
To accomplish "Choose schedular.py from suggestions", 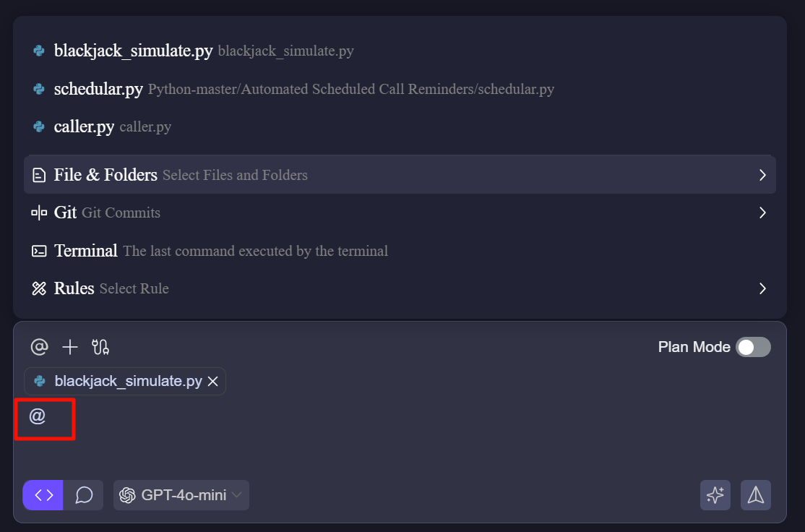I will [x=98, y=89].
